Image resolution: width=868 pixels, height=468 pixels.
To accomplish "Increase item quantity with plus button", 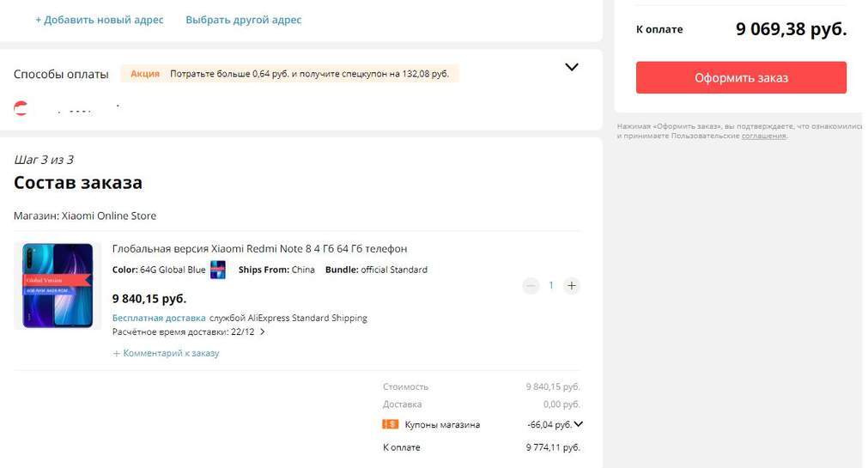I will pos(572,286).
